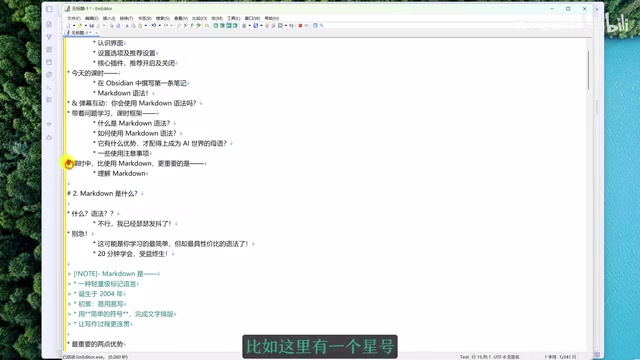Viewport: 640px width, 360px height.
Task: Click the Save toolbar icon
Action: [x=92, y=25]
